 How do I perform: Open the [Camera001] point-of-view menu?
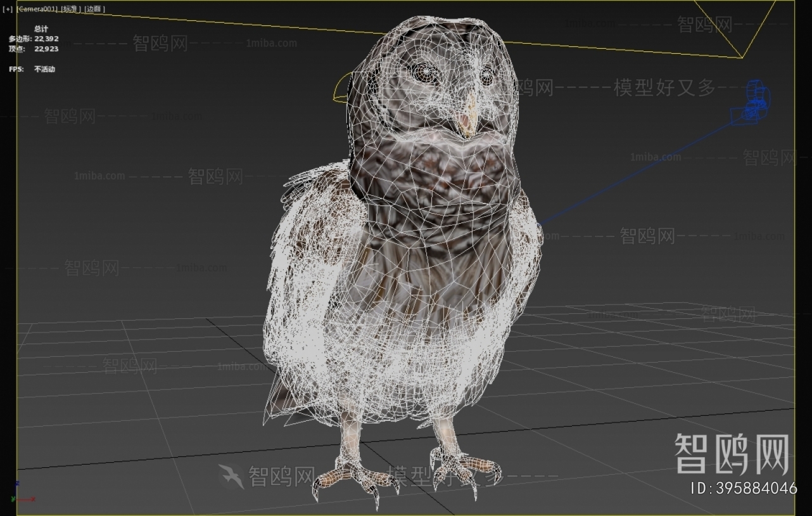pyautogui.click(x=37, y=9)
